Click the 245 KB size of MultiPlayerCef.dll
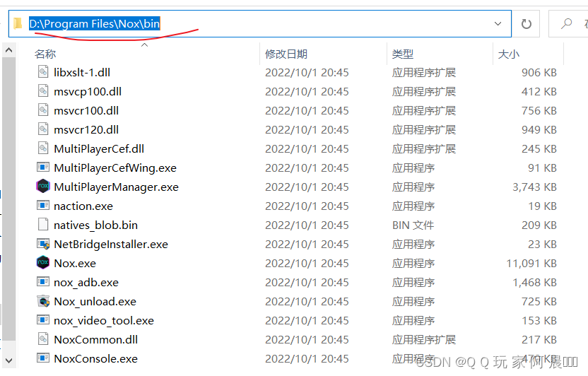This screenshot has height=376, width=588. 539,149
